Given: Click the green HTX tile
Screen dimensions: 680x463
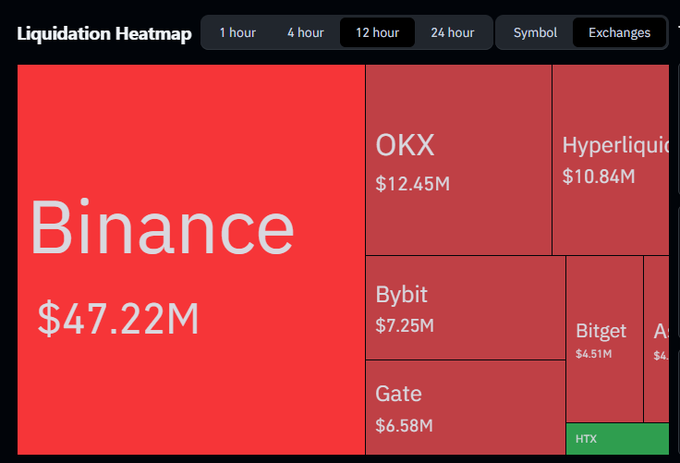Looking at the screenshot, I should (x=618, y=439).
